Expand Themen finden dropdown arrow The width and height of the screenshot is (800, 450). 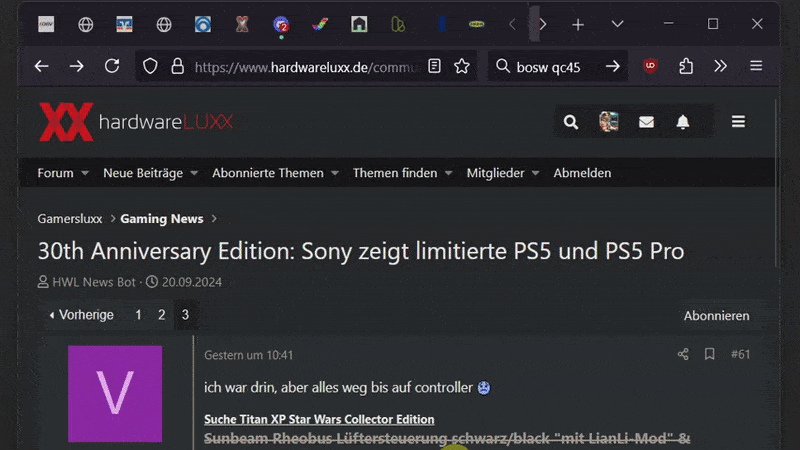click(x=448, y=173)
